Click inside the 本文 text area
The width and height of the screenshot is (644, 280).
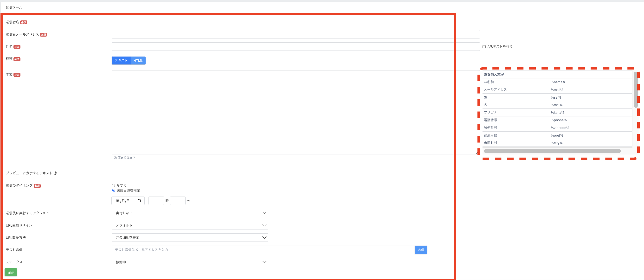(x=283, y=112)
